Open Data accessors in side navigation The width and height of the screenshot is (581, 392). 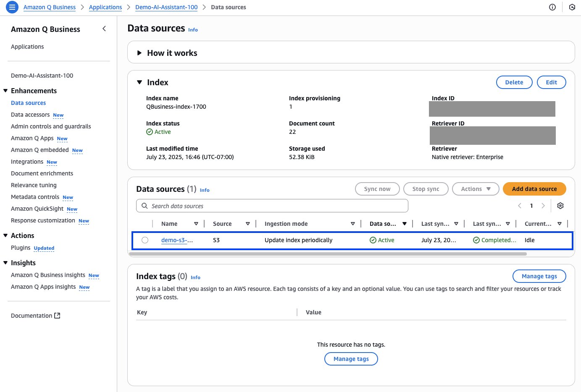[30, 115]
